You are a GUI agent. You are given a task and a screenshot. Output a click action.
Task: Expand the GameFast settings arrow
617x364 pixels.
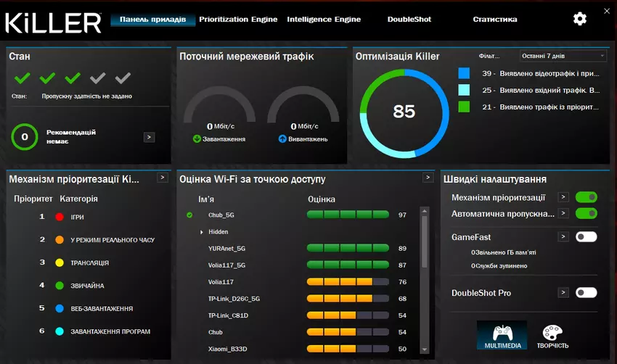pos(563,237)
